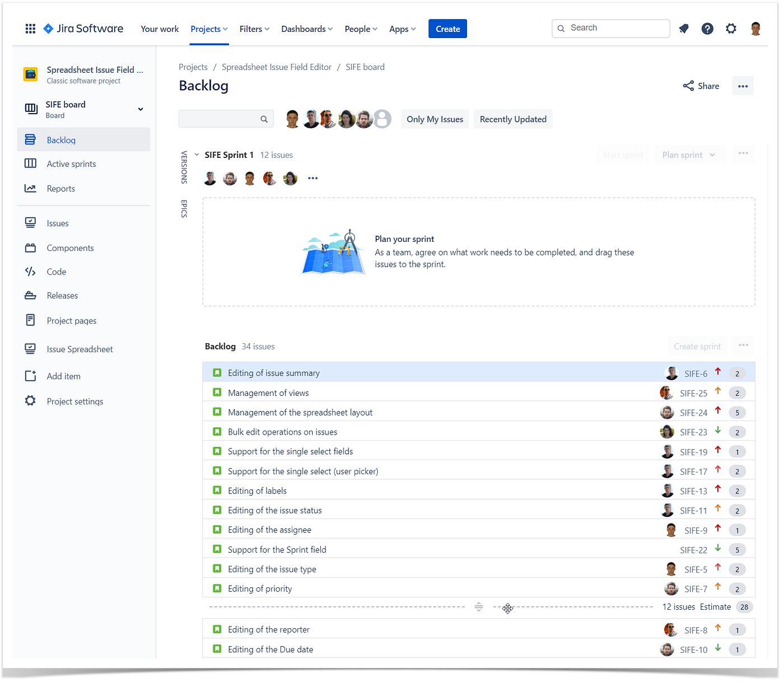This screenshot has width=784, height=682.
Task: Click the Start sprint button
Action: coord(623,155)
